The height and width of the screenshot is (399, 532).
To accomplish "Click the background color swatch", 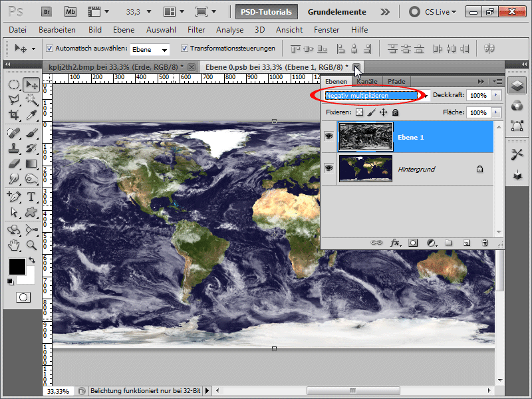I will click(x=30, y=278).
